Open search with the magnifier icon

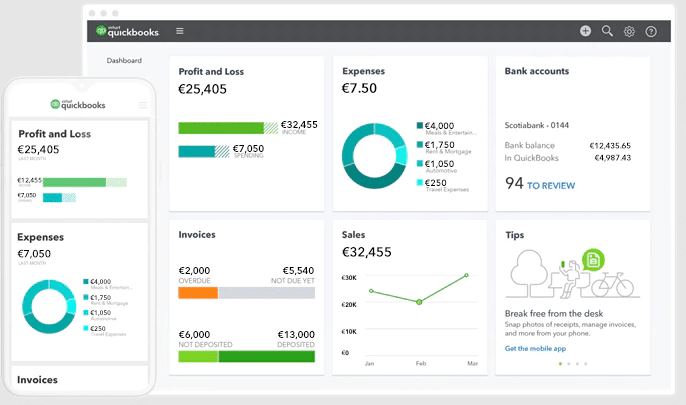pos(607,31)
